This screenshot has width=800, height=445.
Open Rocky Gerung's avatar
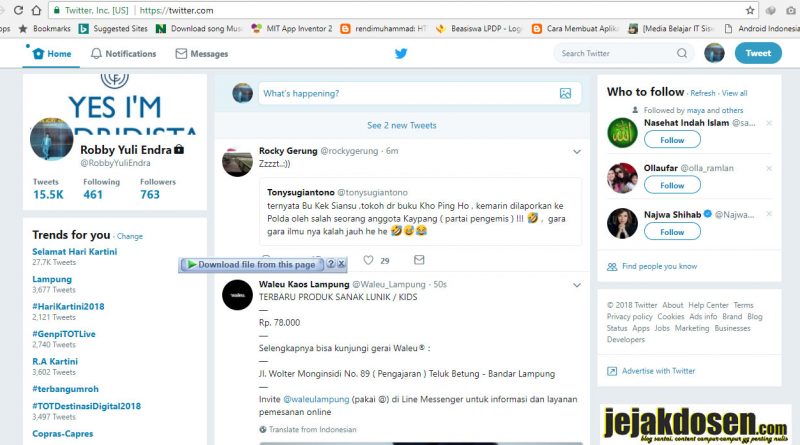click(x=237, y=161)
